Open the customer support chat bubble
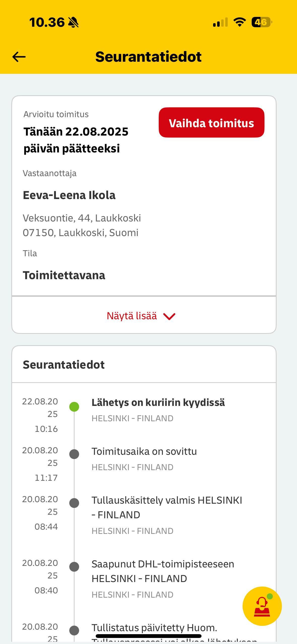Screen dimensions: 297x644 click(x=262, y=606)
